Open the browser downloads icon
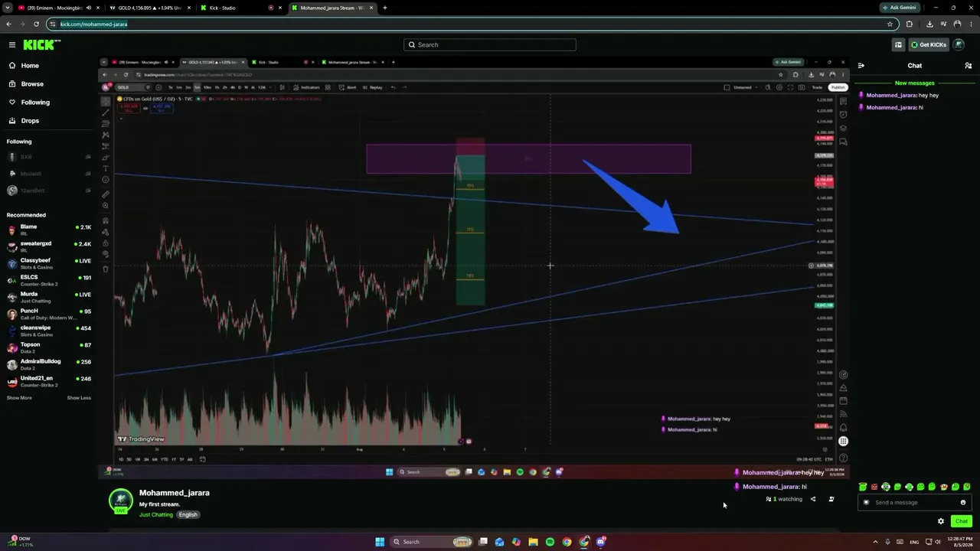 pyautogui.click(x=929, y=24)
